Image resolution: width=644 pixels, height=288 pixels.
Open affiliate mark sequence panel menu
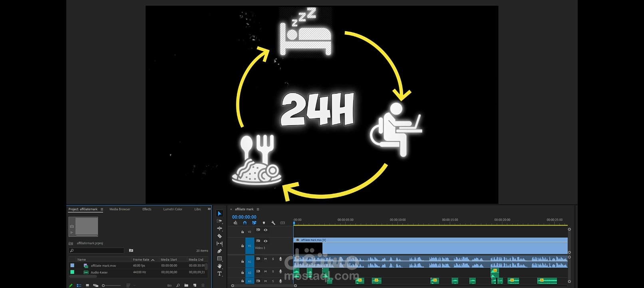258,209
